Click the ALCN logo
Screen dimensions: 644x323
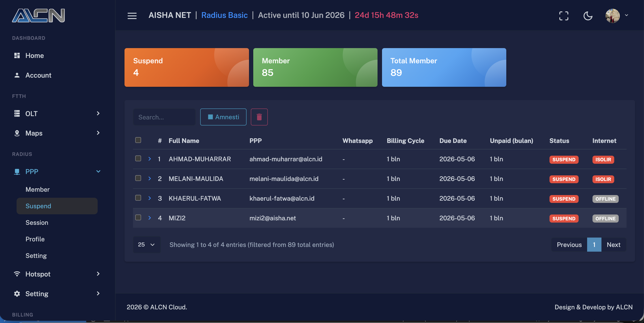[x=38, y=15]
